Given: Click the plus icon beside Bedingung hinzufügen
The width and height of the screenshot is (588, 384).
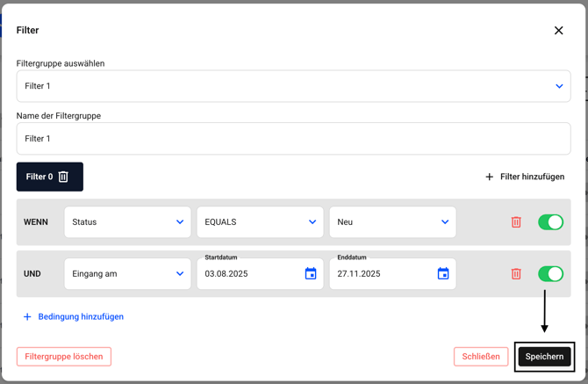Looking at the screenshot, I should [27, 316].
